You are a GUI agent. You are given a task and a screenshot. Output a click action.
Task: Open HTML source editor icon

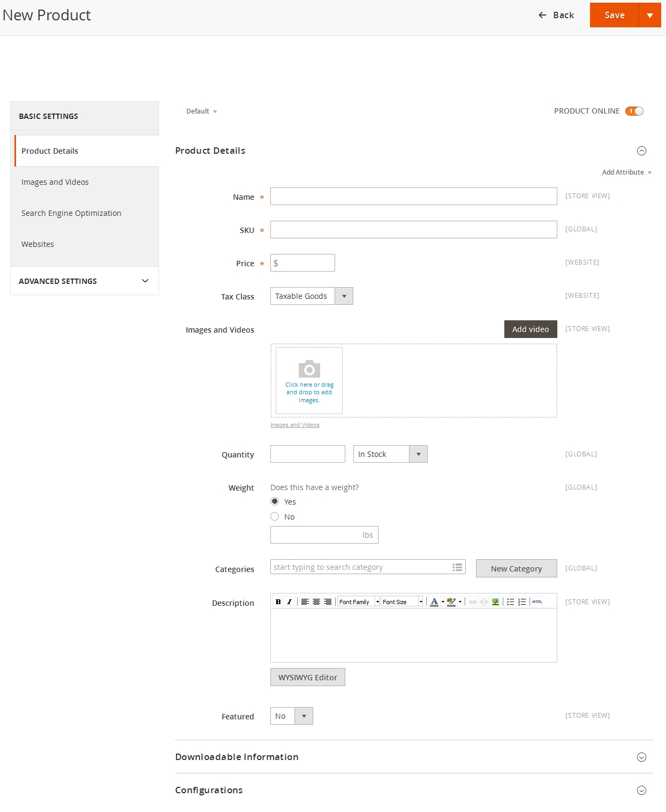point(537,602)
